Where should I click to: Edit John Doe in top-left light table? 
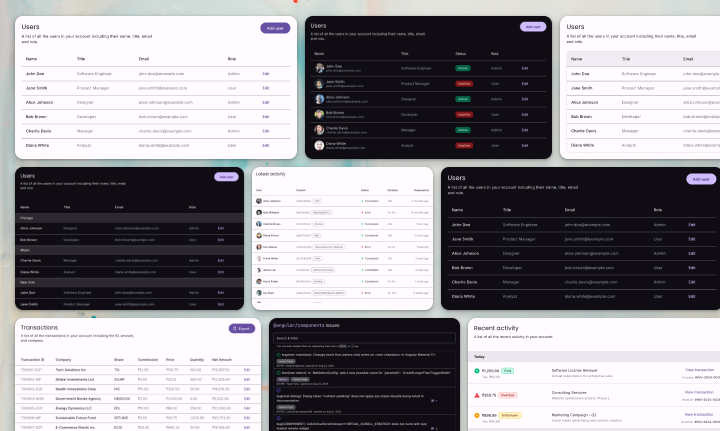pyautogui.click(x=266, y=73)
